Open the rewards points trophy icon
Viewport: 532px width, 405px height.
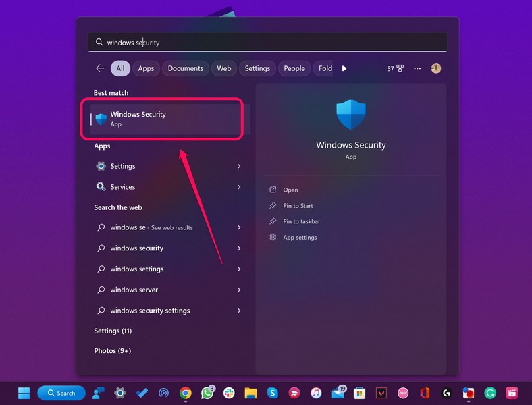point(400,69)
